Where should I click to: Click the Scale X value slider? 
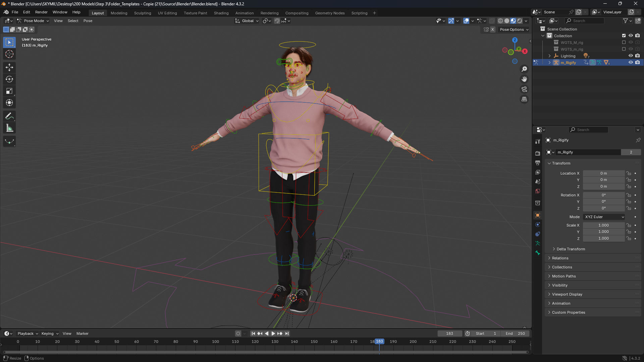(x=603, y=225)
